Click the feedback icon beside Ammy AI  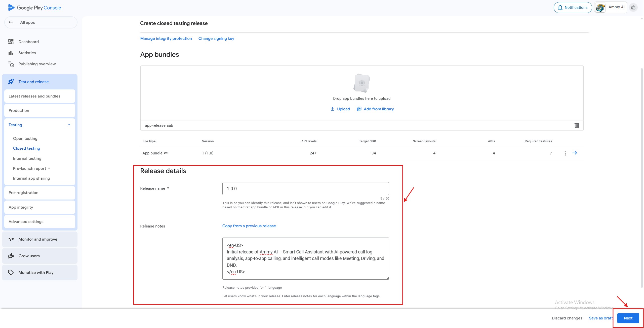(x=633, y=8)
